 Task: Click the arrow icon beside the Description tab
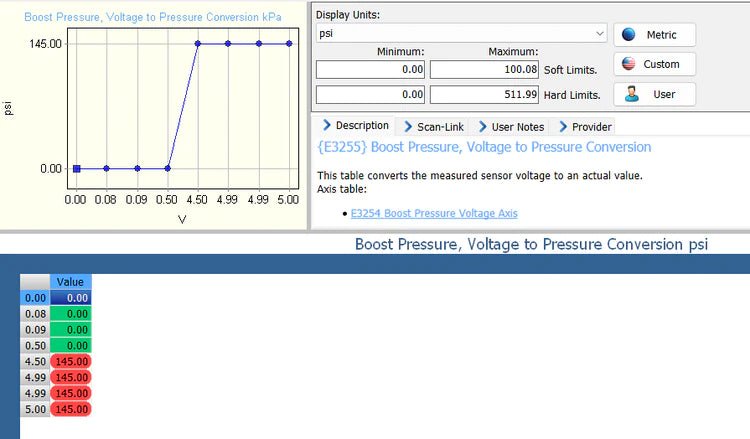[325, 126]
